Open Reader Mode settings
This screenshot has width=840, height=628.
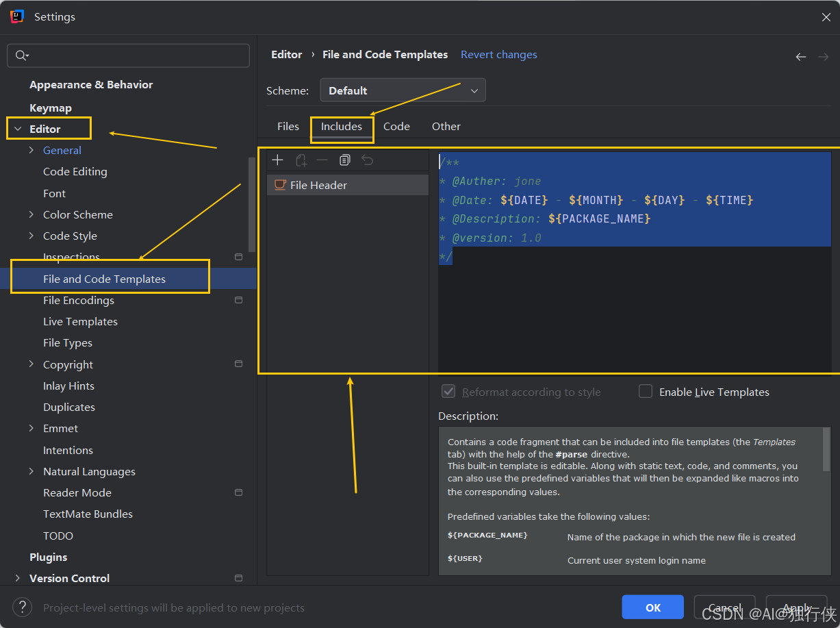77,492
